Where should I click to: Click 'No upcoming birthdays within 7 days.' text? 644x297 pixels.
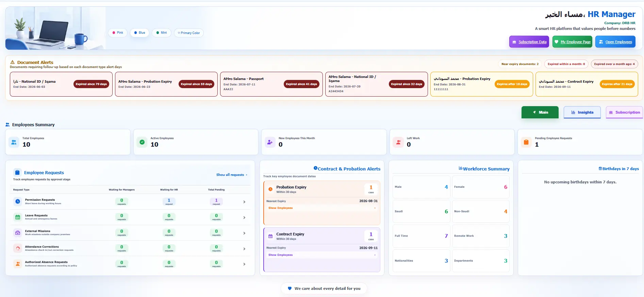(580, 182)
